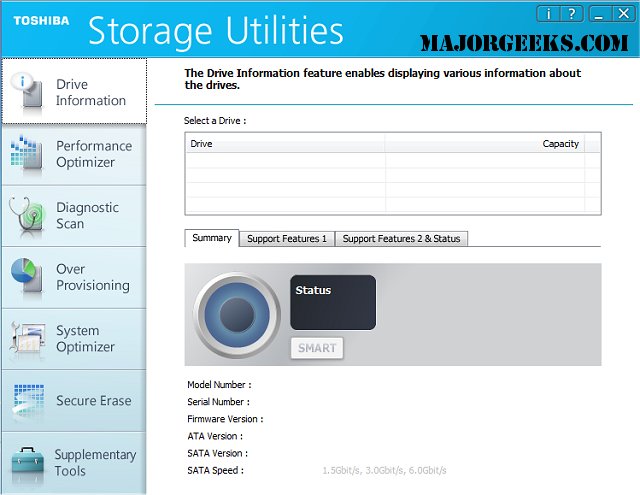Image resolution: width=640 pixels, height=495 pixels.
Task: Open help with the question mark button
Action: tap(572, 14)
